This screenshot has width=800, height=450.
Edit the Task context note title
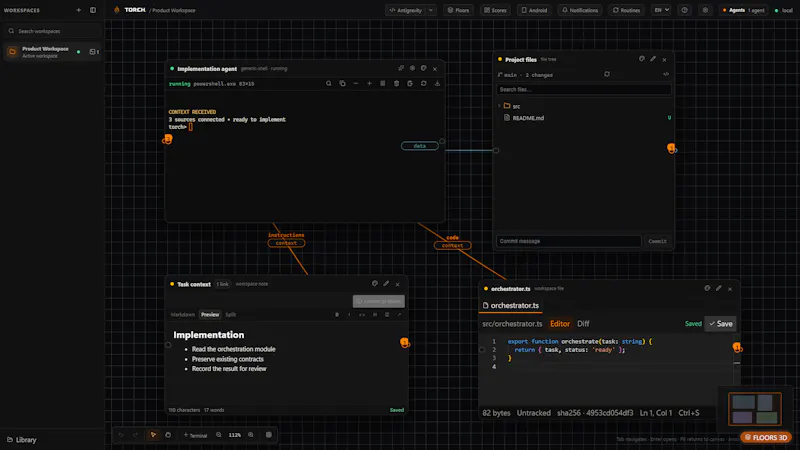tap(386, 284)
